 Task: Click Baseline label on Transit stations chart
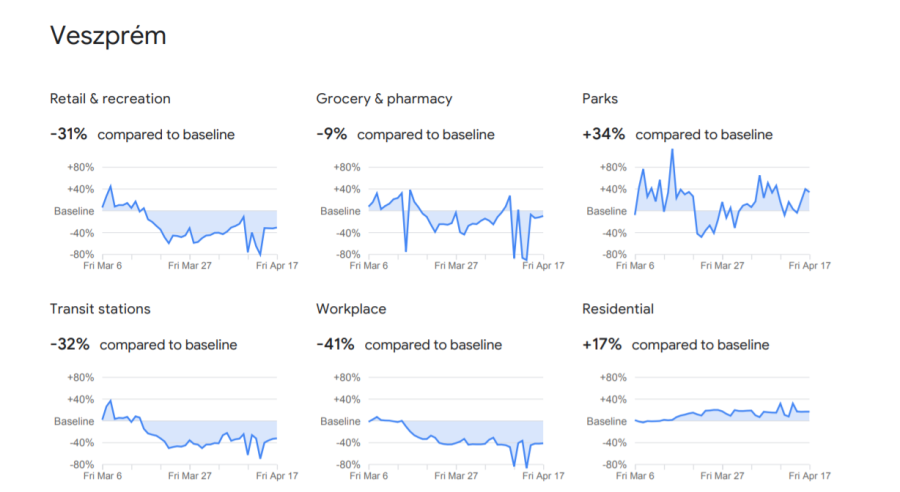click(74, 421)
